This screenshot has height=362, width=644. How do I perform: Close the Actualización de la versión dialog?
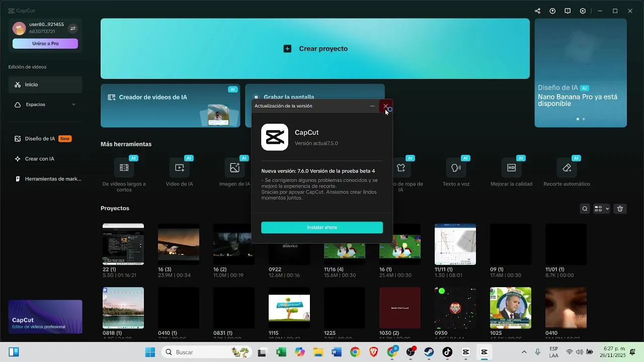(385, 106)
